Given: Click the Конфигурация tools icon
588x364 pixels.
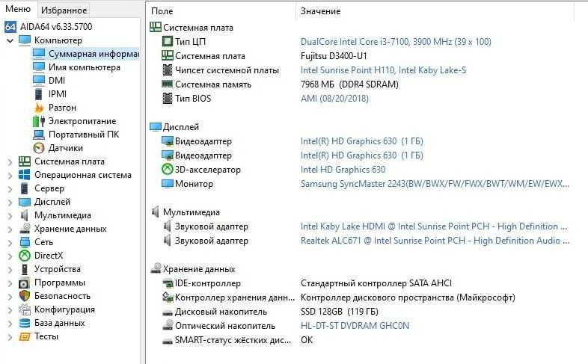Looking at the screenshot, I should tap(25, 309).
